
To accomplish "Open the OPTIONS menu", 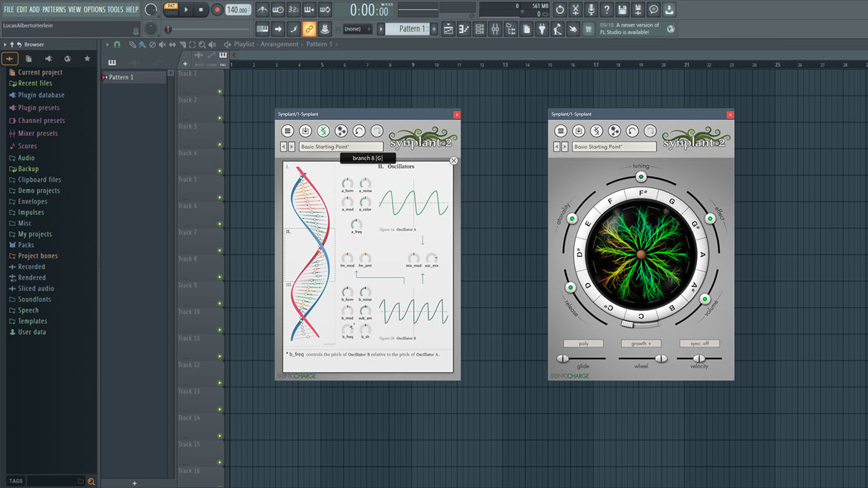I will point(95,10).
